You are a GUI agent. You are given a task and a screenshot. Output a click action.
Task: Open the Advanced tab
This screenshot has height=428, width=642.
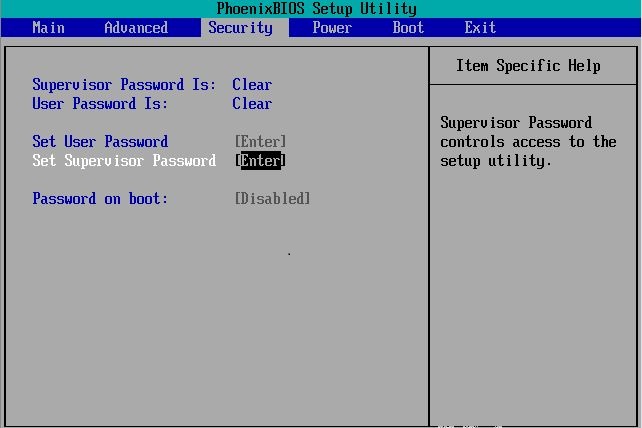pos(136,28)
